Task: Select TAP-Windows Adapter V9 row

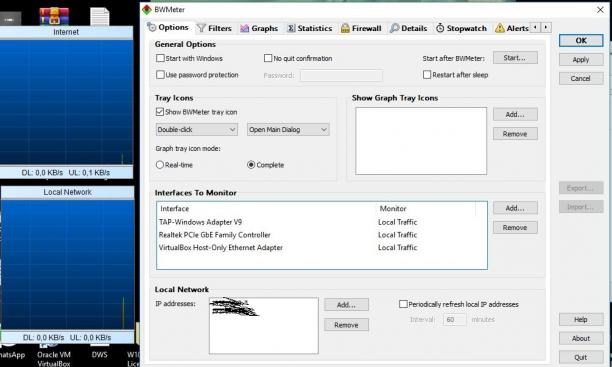Action: [322, 222]
